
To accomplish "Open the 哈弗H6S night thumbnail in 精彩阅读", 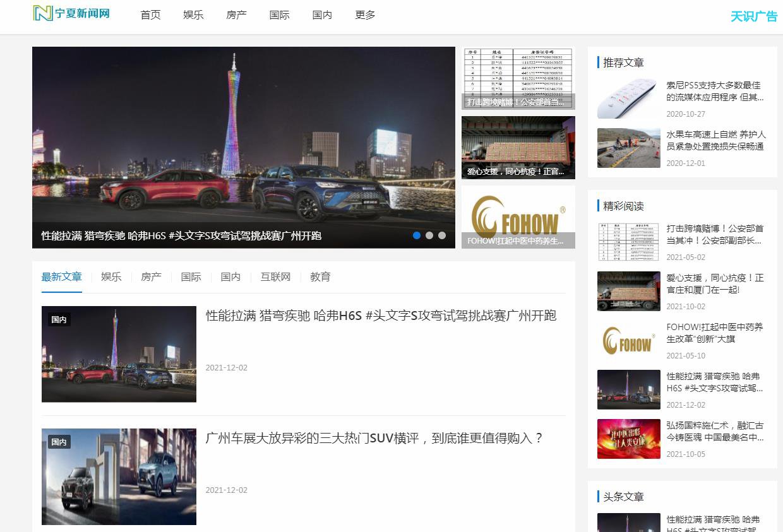I will [x=629, y=389].
